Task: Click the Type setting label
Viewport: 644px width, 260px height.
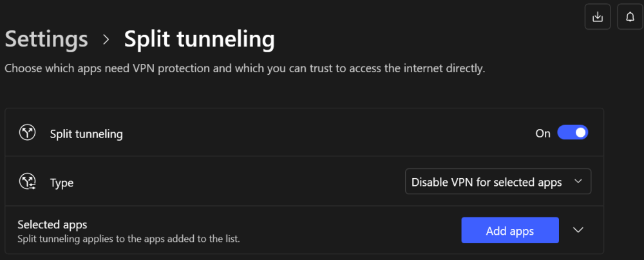Action: coord(62,183)
